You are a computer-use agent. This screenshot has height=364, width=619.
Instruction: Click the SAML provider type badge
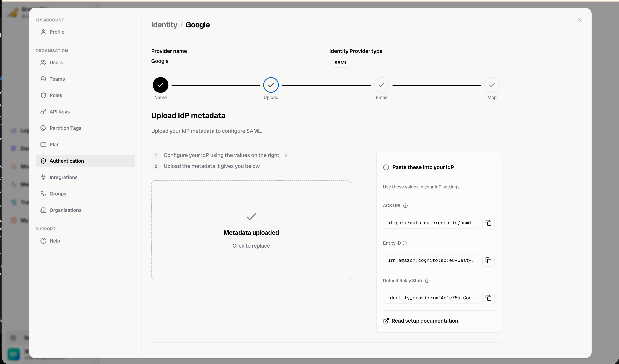pos(341,63)
